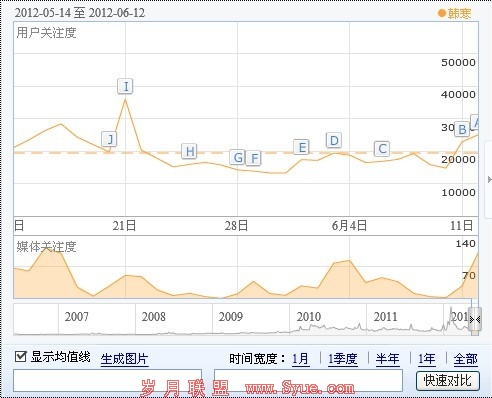Set time width to 1季度
The height and width of the screenshot is (398, 492).
[x=343, y=359]
